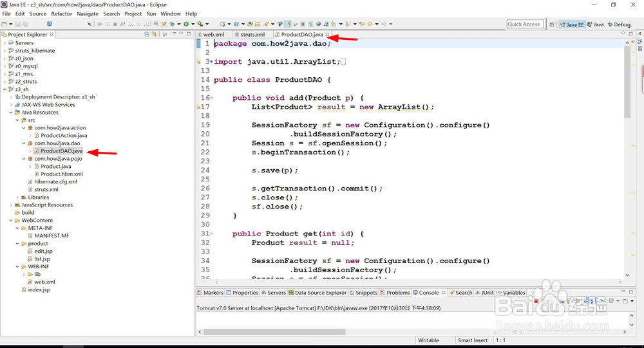Collapse the Java Resources node

point(11,113)
